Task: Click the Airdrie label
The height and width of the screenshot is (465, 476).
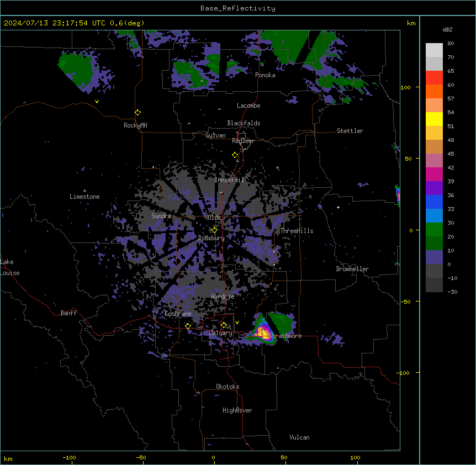Action: pos(223,297)
